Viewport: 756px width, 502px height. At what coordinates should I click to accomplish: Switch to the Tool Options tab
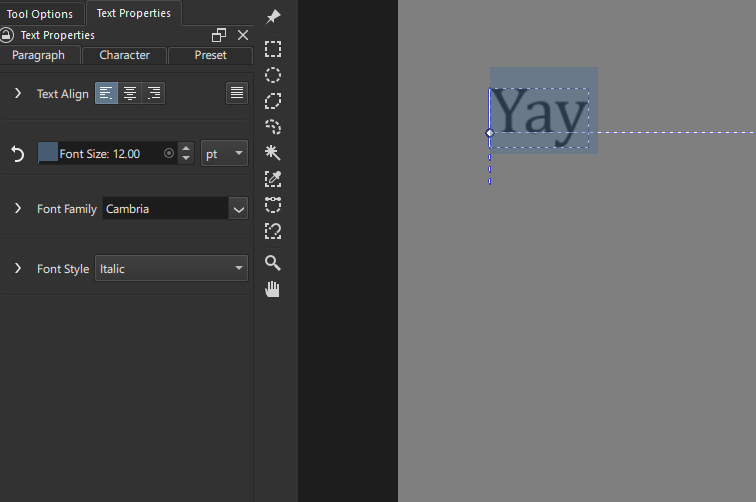[x=40, y=14]
